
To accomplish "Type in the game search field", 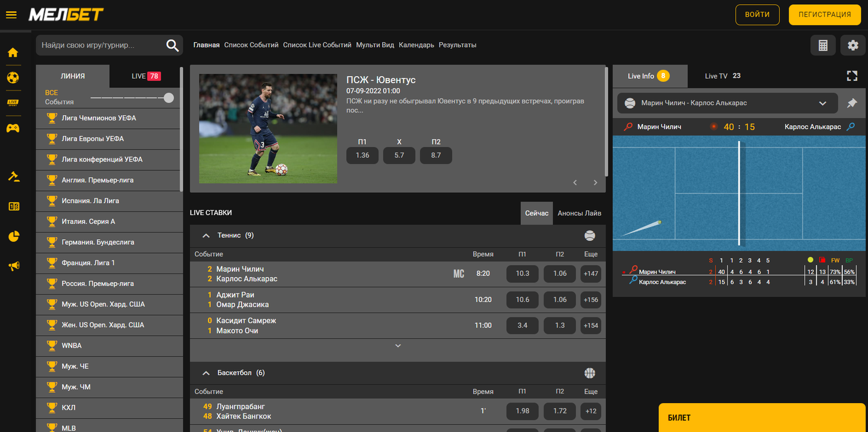I will click(x=99, y=45).
